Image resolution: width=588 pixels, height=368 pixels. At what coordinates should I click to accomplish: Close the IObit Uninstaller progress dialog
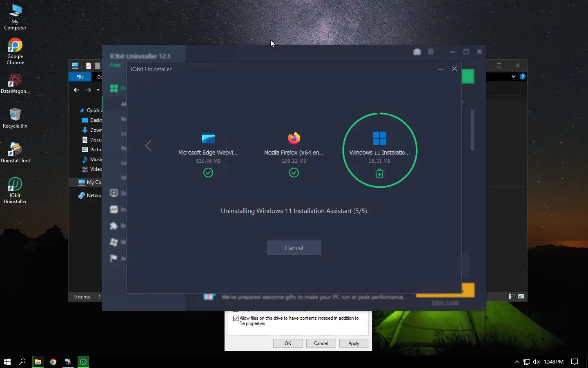pyautogui.click(x=454, y=69)
